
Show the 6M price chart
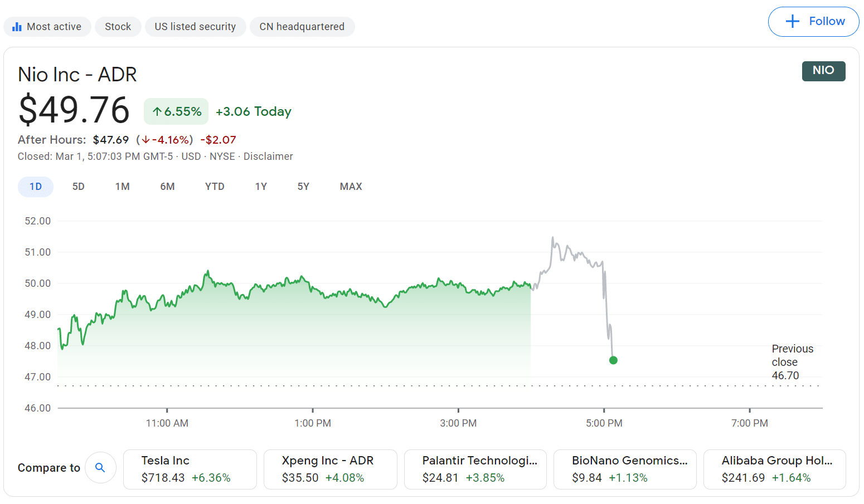point(167,187)
